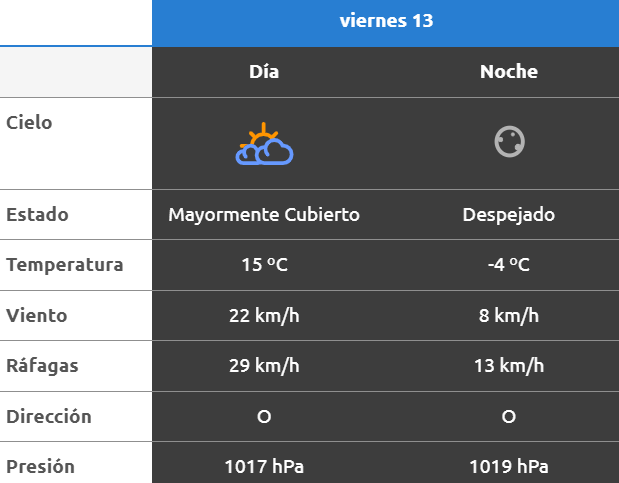Click the 1019 hPa night pressure value
Viewport: 619px width, 483px height.
click(509, 466)
